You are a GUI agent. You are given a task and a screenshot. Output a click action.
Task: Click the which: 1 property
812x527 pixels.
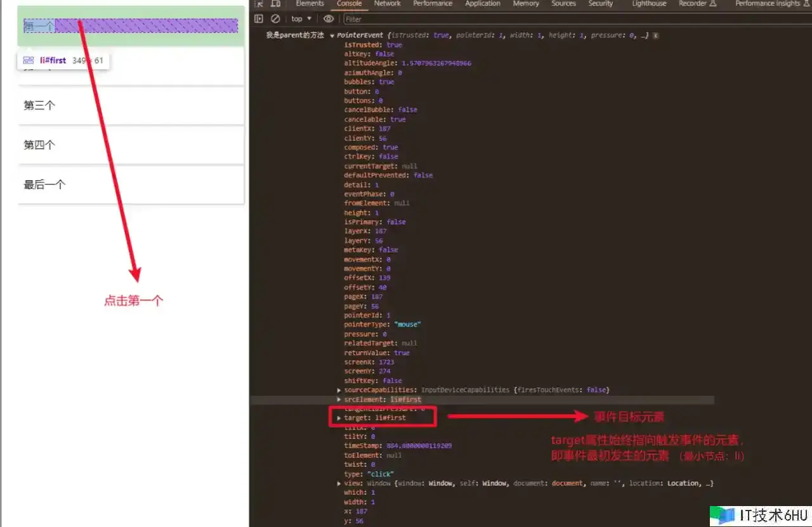coord(360,492)
